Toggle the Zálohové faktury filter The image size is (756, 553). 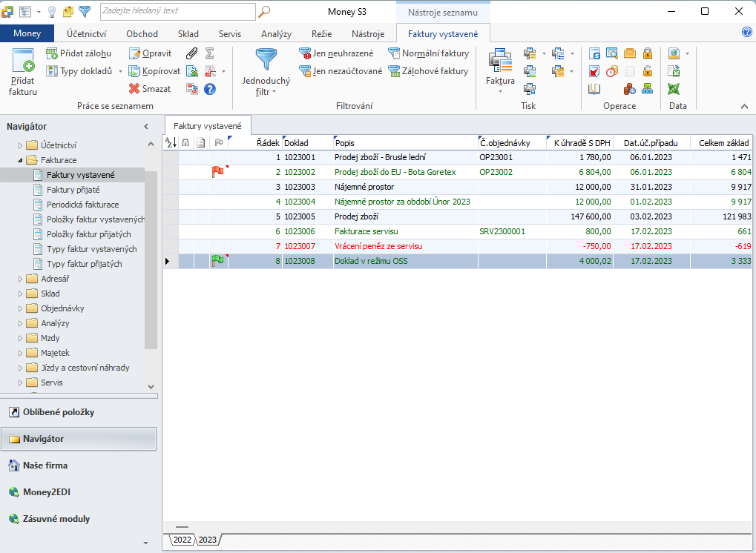tap(428, 71)
